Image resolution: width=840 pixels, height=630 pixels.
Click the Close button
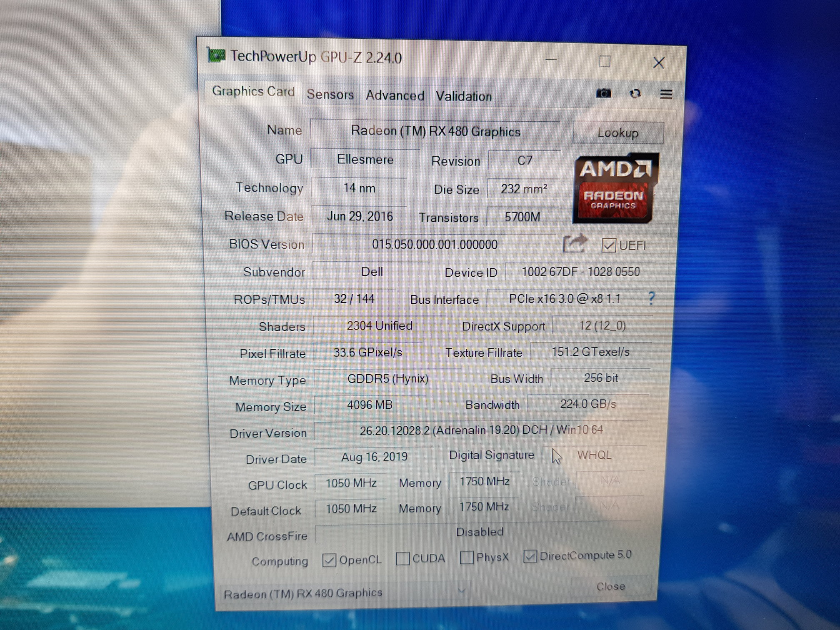[x=610, y=586]
